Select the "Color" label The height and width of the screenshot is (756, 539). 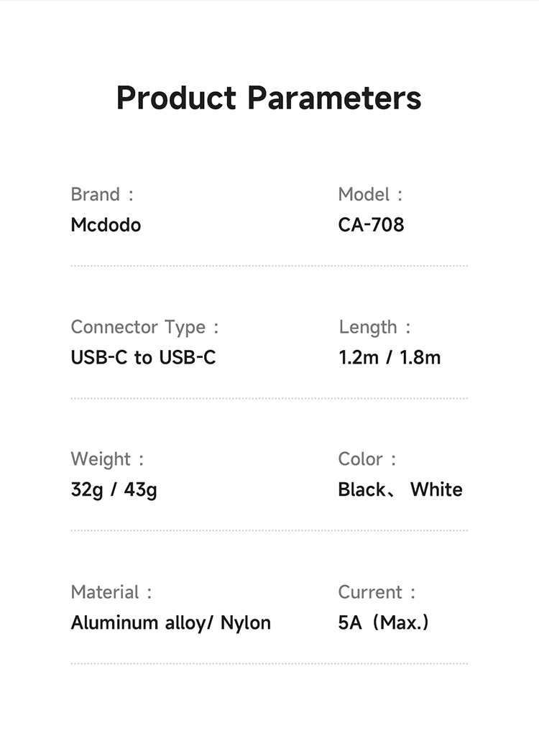[360, 460]
